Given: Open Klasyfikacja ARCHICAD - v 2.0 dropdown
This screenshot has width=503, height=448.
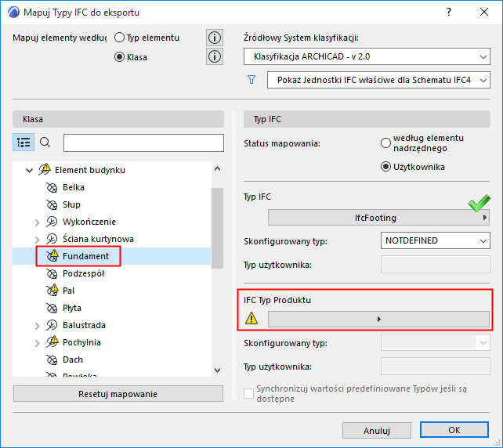Looking at the screenshot, I should click(x=367, y=56).
